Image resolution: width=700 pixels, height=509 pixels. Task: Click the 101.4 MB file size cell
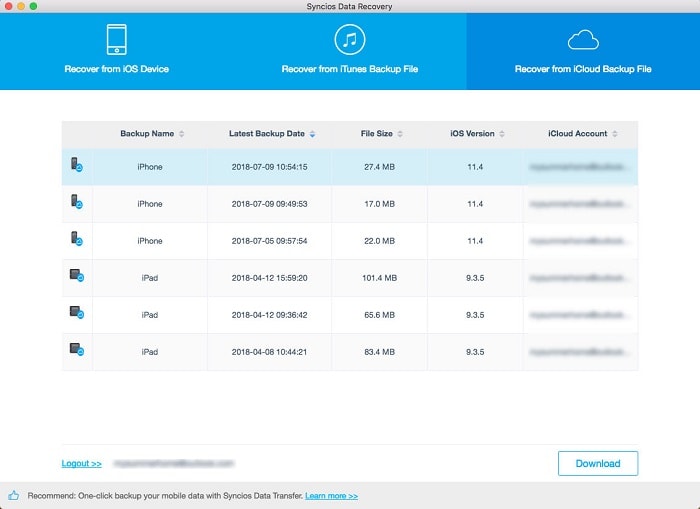379,278
